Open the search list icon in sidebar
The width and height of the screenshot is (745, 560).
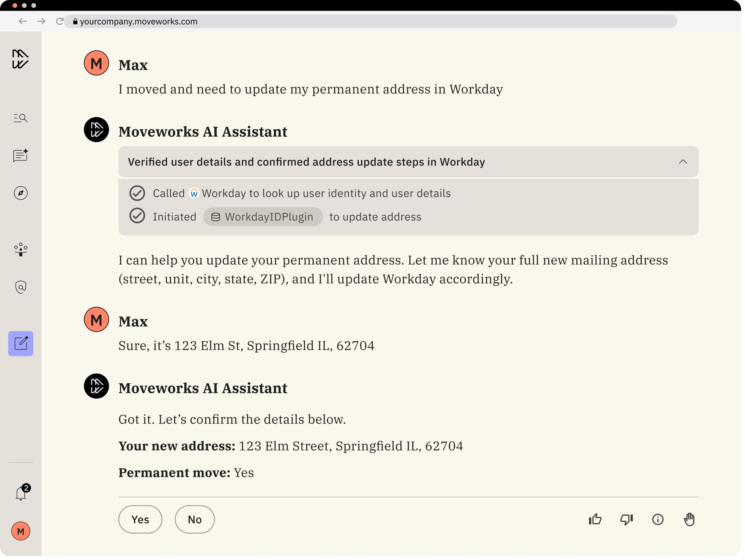20,118
